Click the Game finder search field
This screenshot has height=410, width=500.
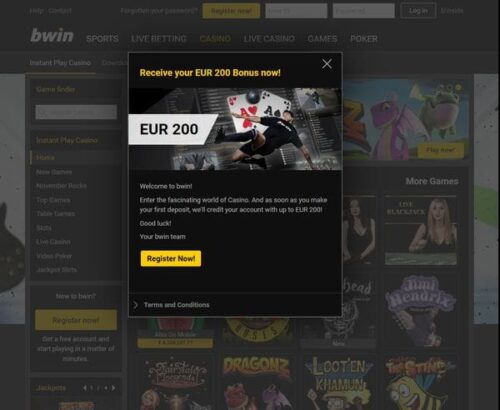[76, 112]
